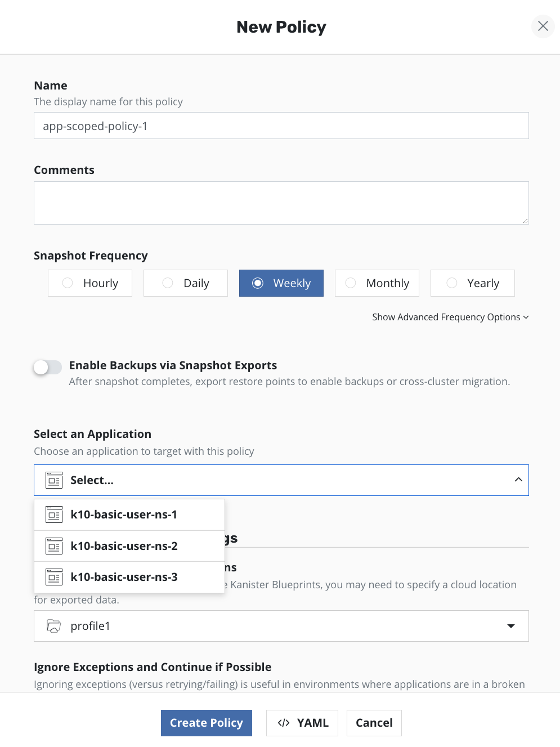Click the code brackets icon on YAML button
560x747 pixels.
(x=284, y=723)
